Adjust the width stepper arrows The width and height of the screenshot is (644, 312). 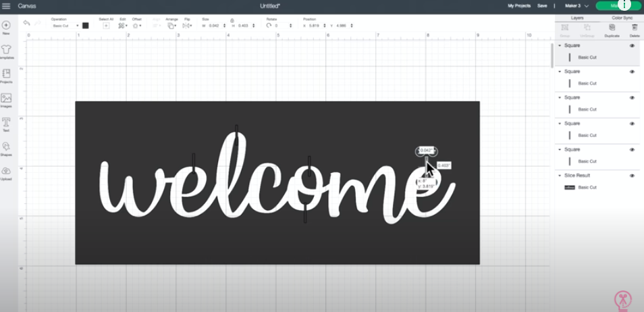[x=224, y=26]
